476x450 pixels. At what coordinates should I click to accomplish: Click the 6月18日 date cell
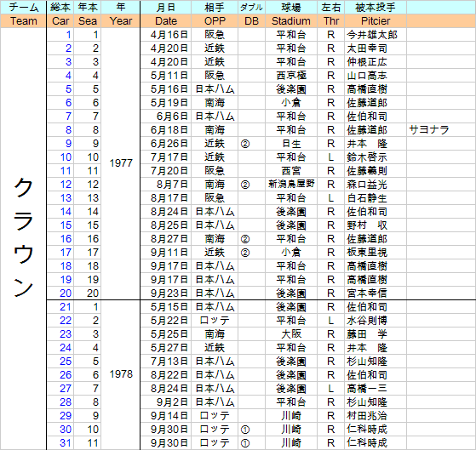coord(166,130)
